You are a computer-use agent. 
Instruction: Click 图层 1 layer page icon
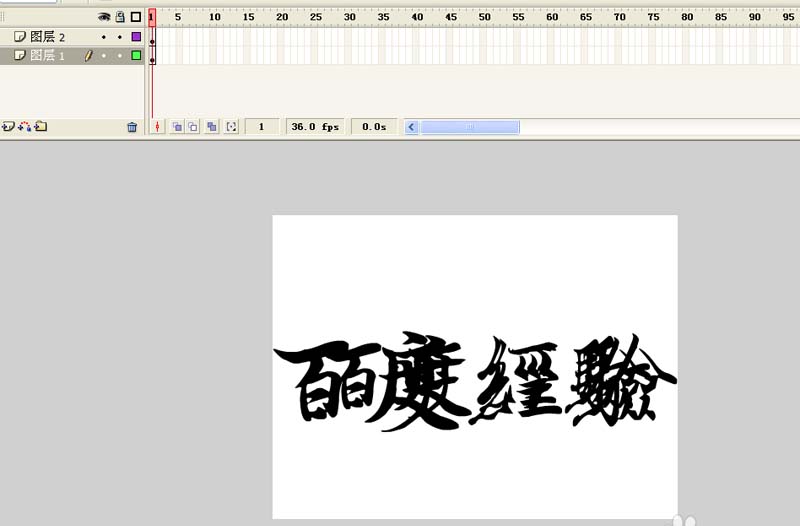19,55
